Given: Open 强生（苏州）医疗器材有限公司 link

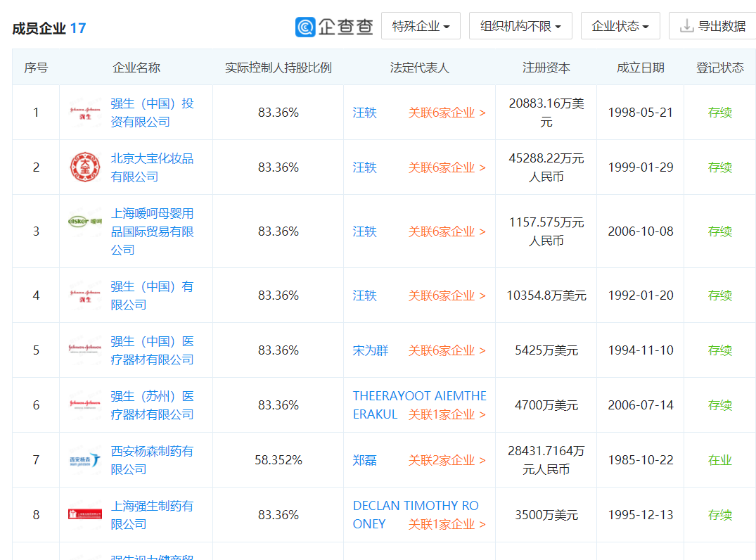Looking at the screenshot, I should click(153, 405).
